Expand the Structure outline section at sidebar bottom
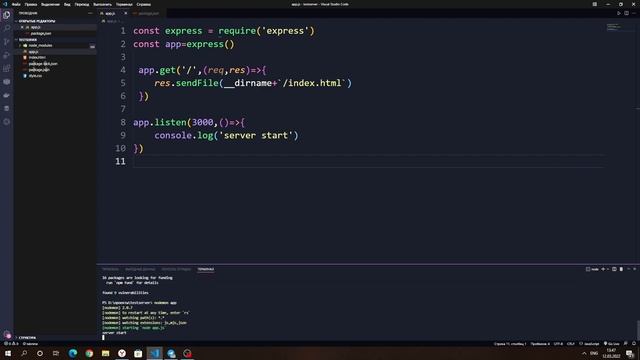The height and width of the screenshot is (360, 640). pyautogui.click(x=56, y=338)
